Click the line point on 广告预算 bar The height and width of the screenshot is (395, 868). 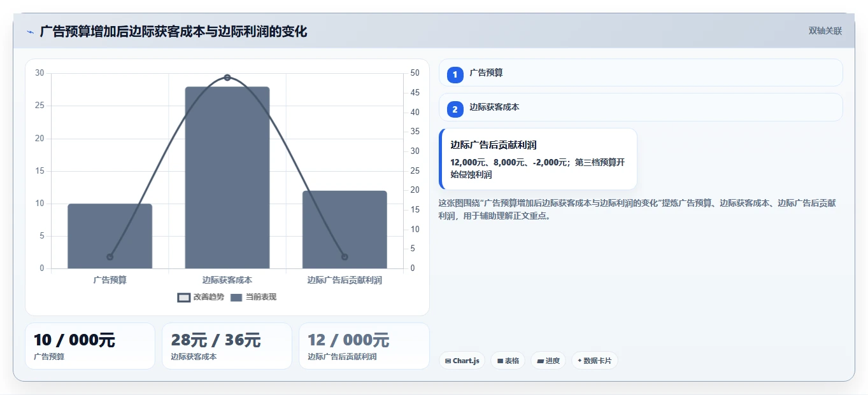pyautogui.click(x=110, y=257)
